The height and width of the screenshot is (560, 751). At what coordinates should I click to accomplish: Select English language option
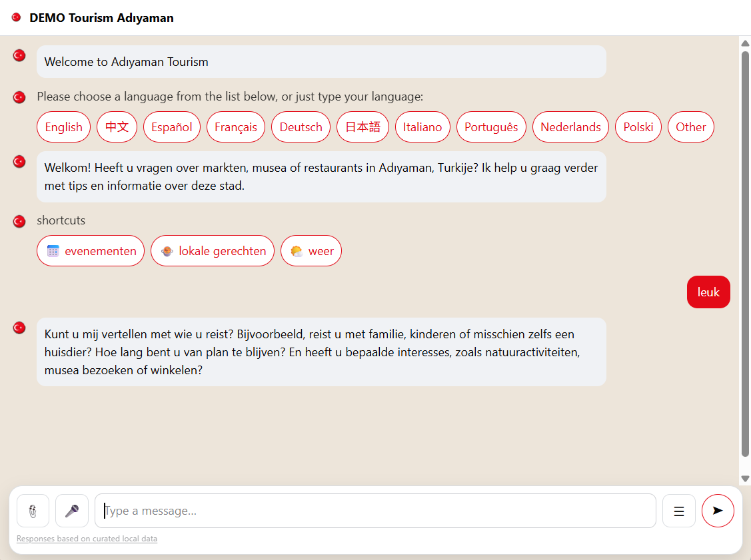click(x=64, y=127)
